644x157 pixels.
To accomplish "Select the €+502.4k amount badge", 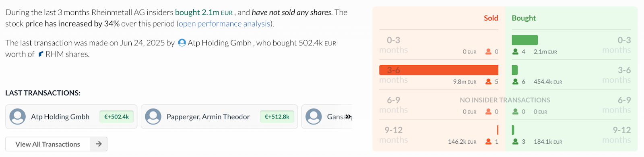I will (x=117, y=117).
